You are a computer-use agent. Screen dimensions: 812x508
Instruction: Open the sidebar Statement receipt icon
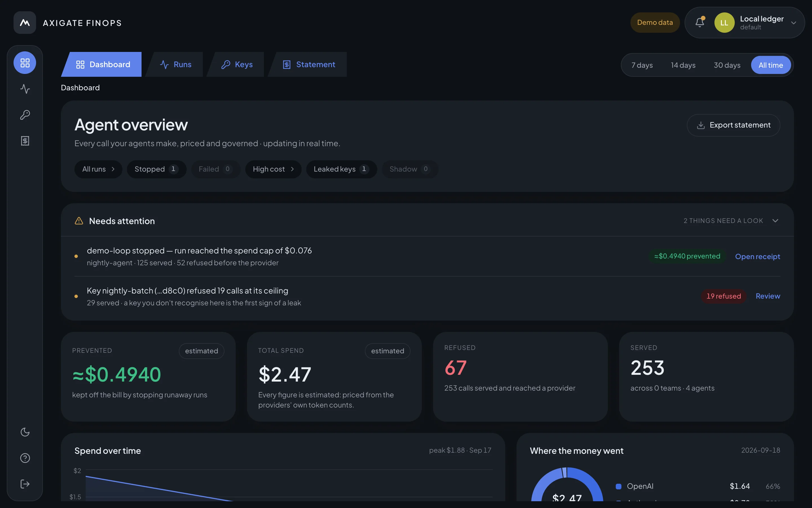click(25, 141)
